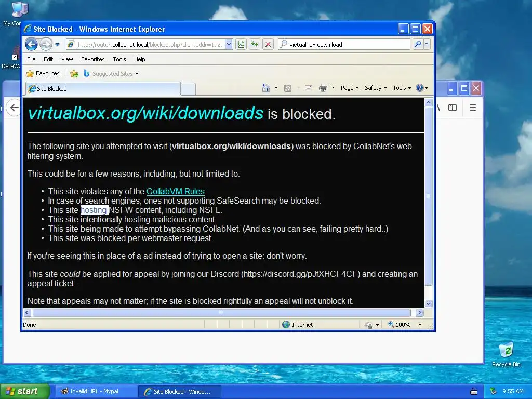
Task: Click the vertical scrollbar up arrow
Action: pyautogui.click(x=428, y=102)
